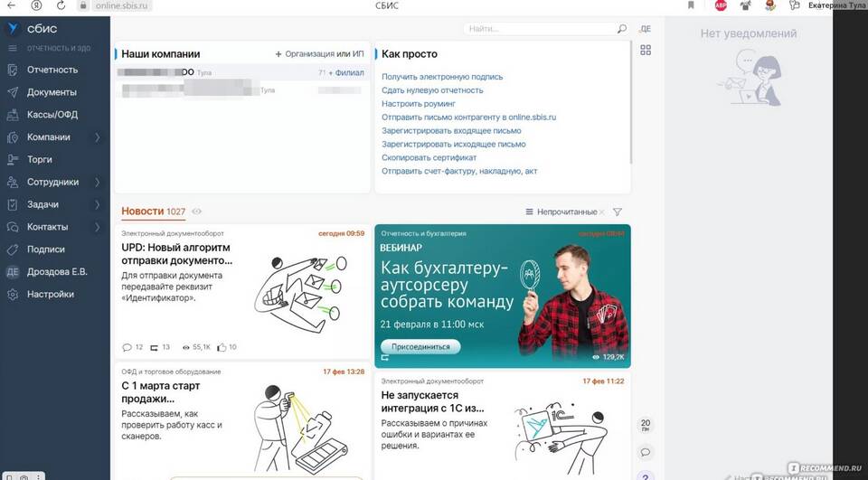Open news С 1 марта старт продажи
868x480 pixels.
click(x=161, y=392)
